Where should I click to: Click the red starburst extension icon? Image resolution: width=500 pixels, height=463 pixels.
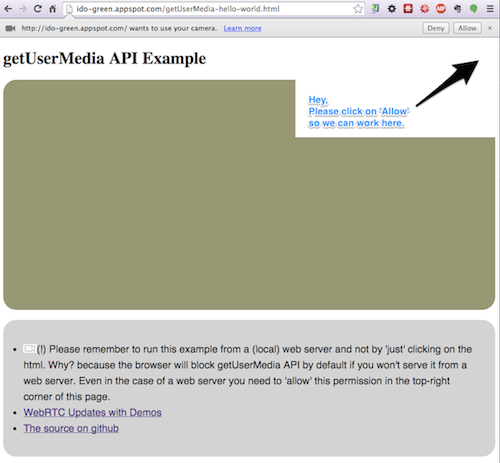pos(424,9)
